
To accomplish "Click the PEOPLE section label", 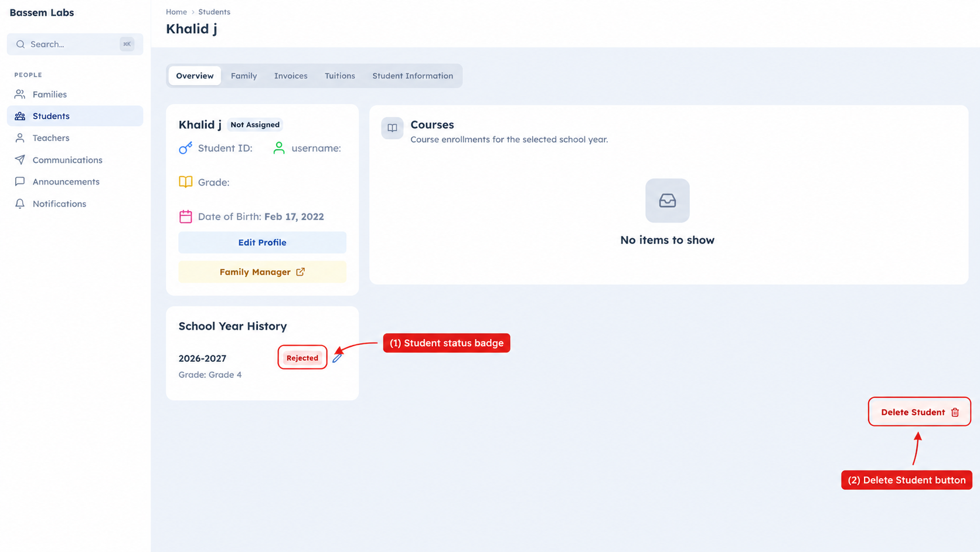I will click(x=28, y=75).
